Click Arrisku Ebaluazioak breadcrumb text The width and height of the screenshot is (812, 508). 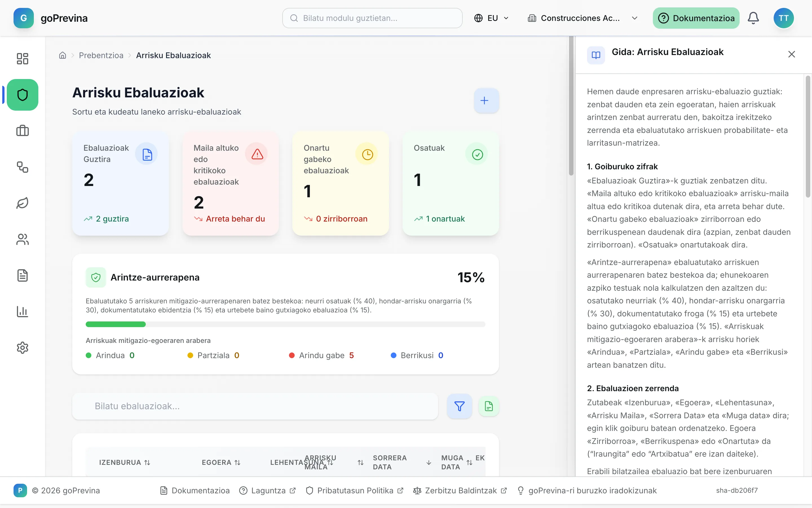(173, 55)
